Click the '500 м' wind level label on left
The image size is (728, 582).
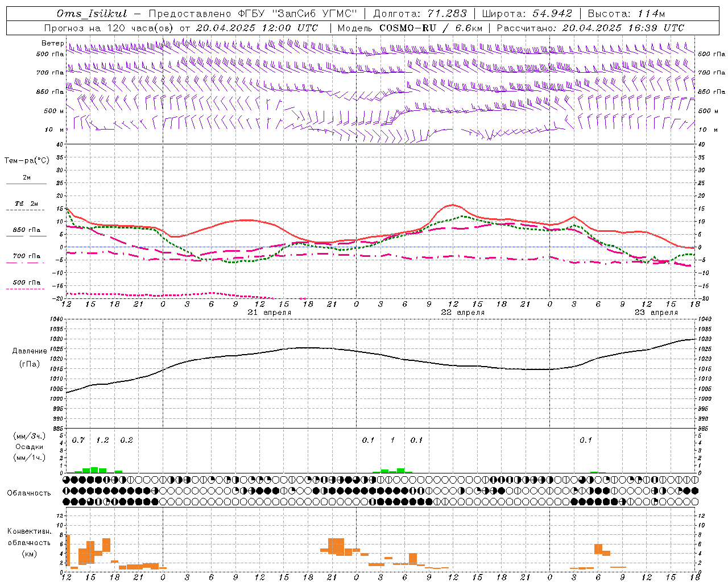[54, 111]
